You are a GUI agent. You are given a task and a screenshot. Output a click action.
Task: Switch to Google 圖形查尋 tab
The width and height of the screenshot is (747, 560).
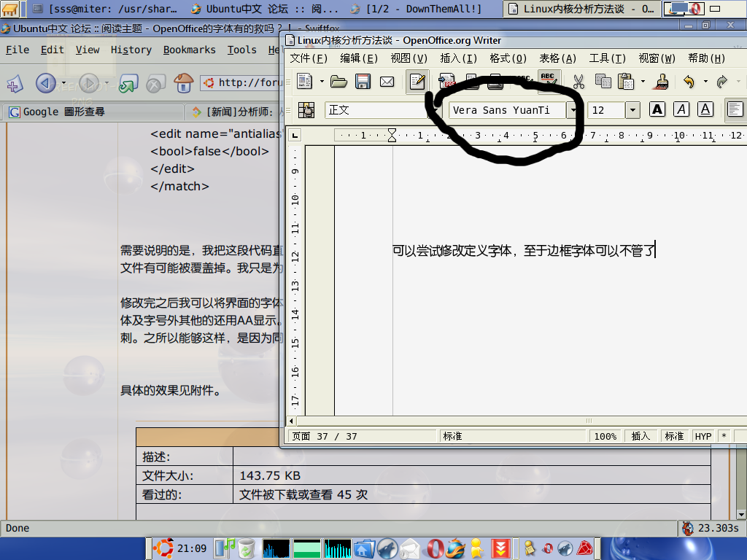[93, 112]
